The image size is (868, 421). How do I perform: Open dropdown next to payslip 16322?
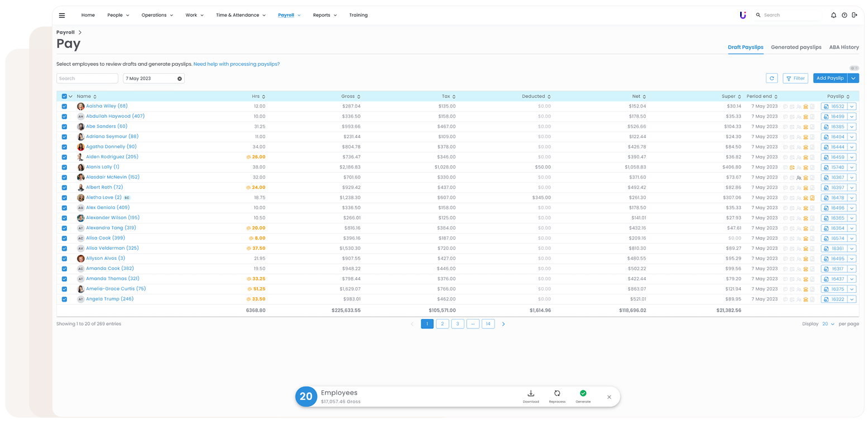point(852,299)
